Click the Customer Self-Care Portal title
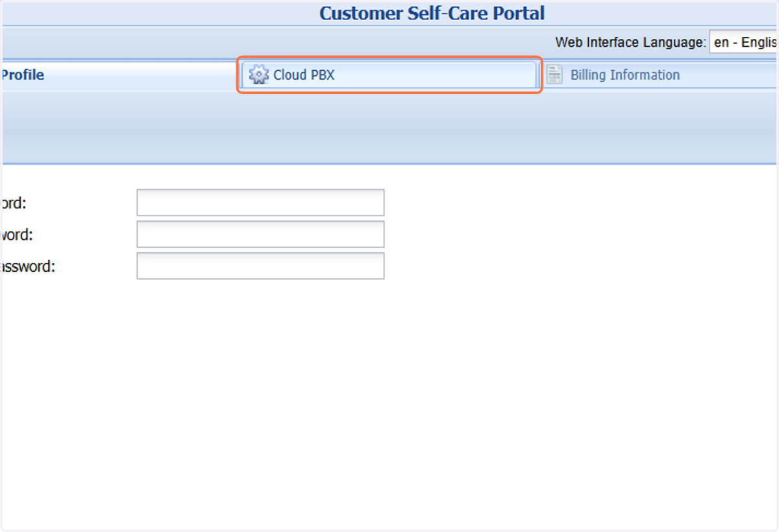The width and height of the screenshot is (779, 532). click(432, 13)
